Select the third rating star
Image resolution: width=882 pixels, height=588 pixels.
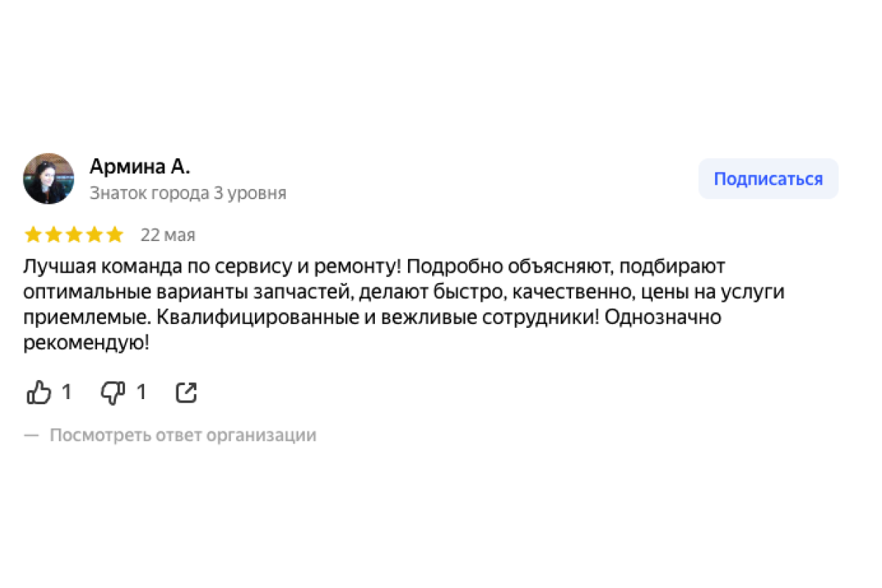pos(74,235)
